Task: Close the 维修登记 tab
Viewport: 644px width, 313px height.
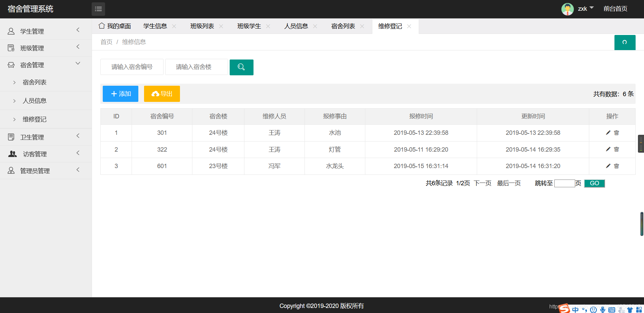Action: point(409,26)
